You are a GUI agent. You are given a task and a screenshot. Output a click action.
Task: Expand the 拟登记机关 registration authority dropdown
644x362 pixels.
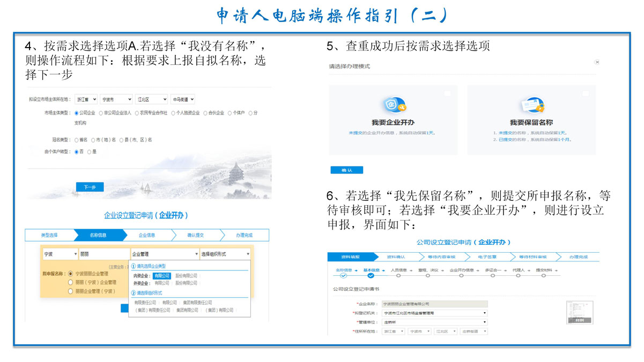click(x=434, y=313)
